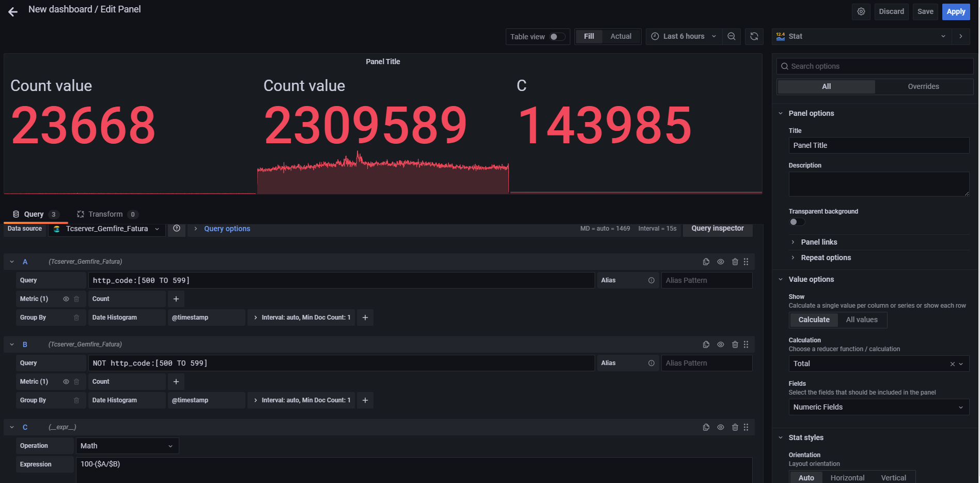Click the Panel Title text field
This screenshot has width=980, height=483.
878,145
